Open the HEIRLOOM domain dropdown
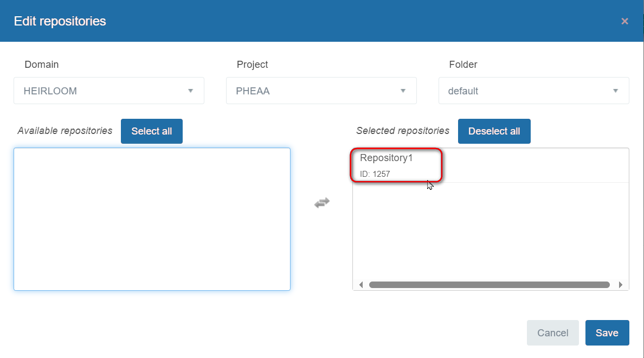Screen dimensions: 644x358 coord(108,91)
